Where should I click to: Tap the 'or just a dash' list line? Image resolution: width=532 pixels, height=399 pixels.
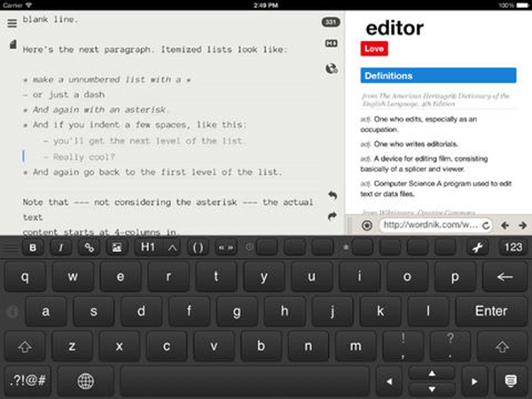click(64, 95)
